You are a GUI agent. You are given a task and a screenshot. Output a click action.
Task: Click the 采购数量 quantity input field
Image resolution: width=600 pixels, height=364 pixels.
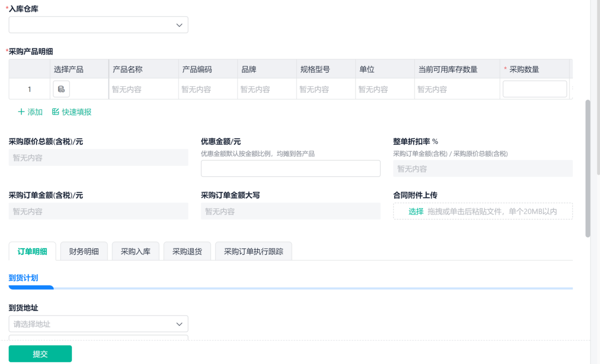click(x=534, y=89)
